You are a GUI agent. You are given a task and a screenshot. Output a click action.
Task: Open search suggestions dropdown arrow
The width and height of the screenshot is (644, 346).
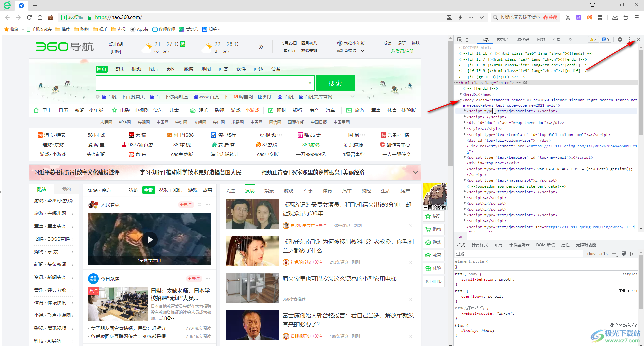310,83
